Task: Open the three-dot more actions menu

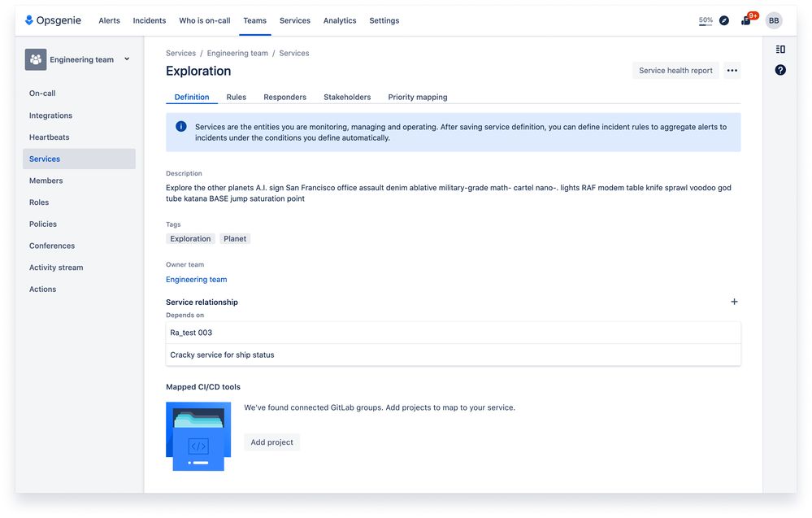Action: pos(732,71)
